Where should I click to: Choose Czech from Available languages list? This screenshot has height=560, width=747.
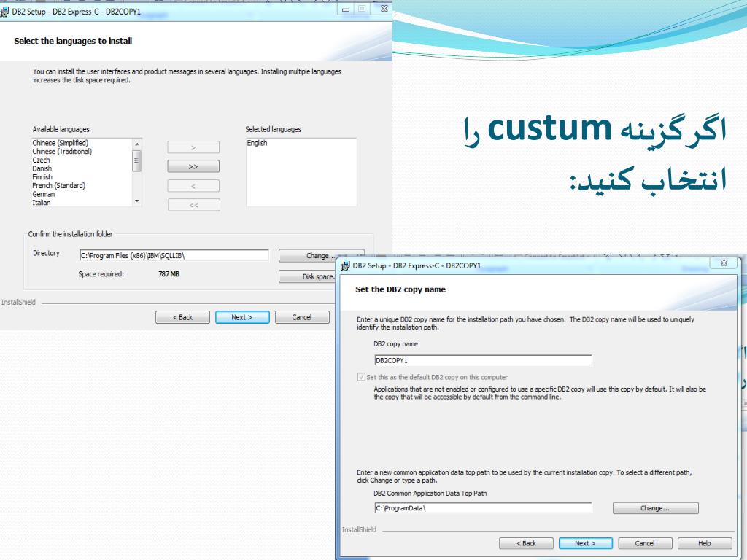[x=41, y=160]
